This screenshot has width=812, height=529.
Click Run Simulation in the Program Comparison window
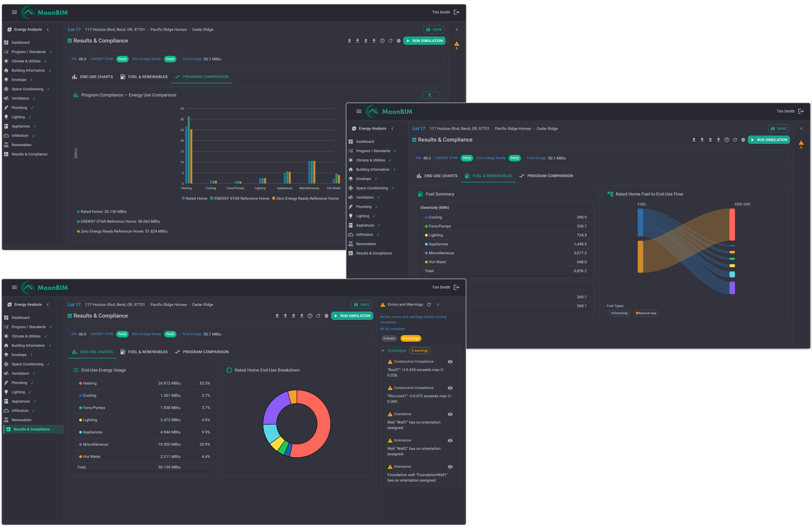[x=424, y=41]
